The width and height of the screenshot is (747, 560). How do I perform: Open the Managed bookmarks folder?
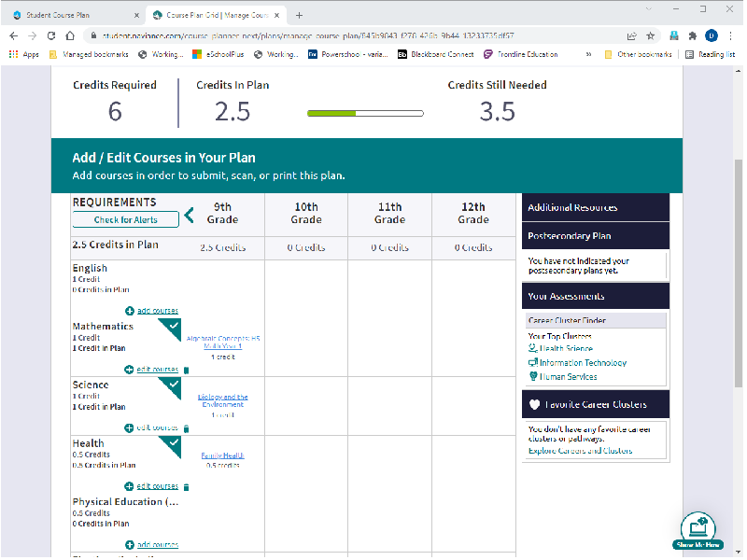pyautogui.click(x=89, y=54)
